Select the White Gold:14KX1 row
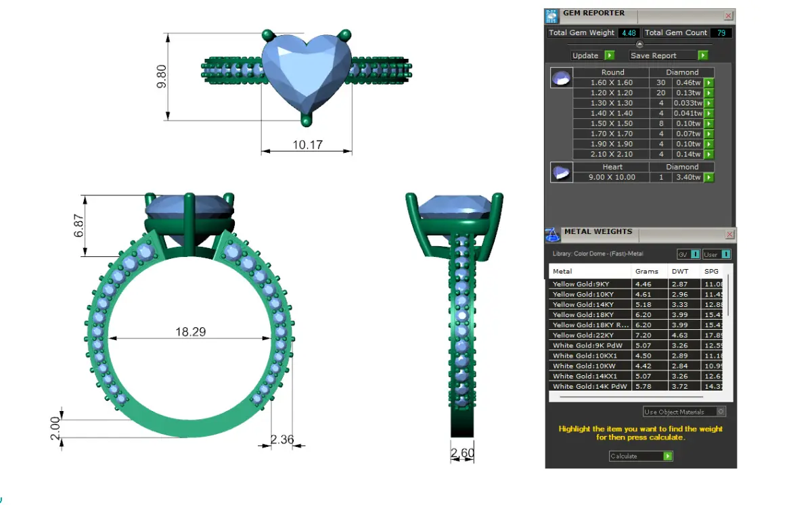 pos(636,376)
